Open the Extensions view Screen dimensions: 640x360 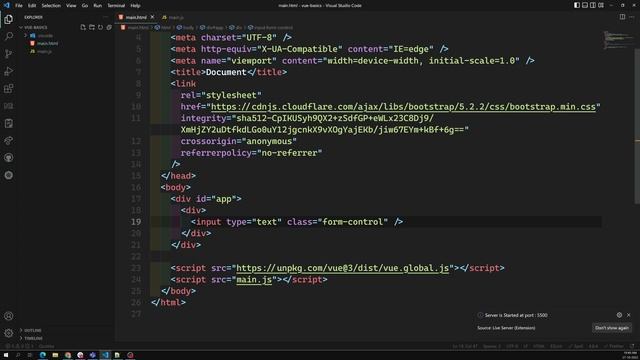click(x=9, y=89)
